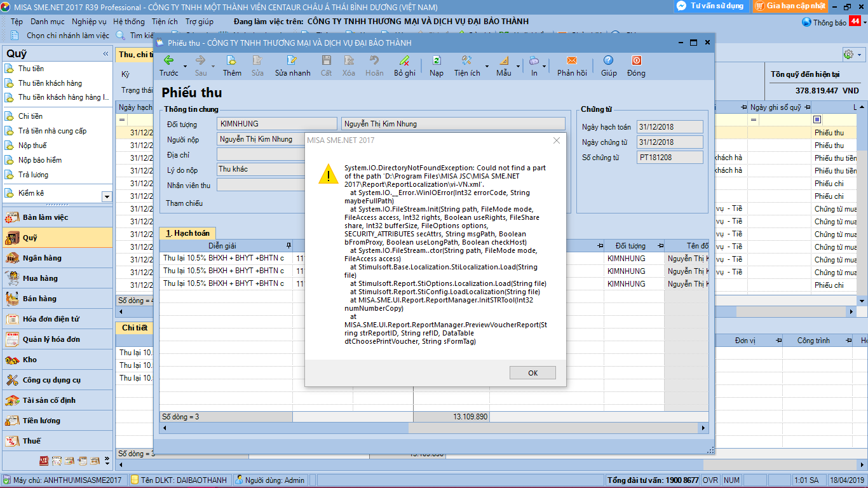Image resolution: width=868 pixels, height=488 pixels.
Task: Click the Thu tiền khách hàng link
Action: (x=50, y=83)
